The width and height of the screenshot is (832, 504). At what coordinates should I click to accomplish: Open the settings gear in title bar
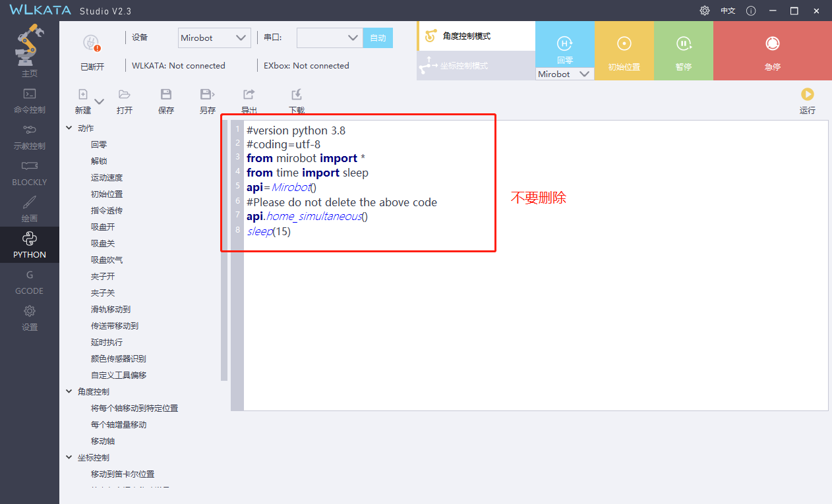[705, 11]
